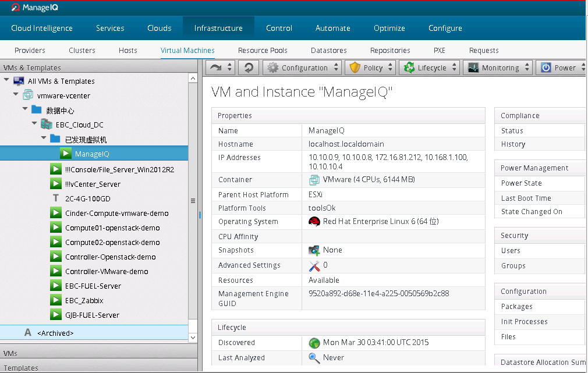
Task: Click the Red Hat operating system icon
Action: tap(314, 222)
